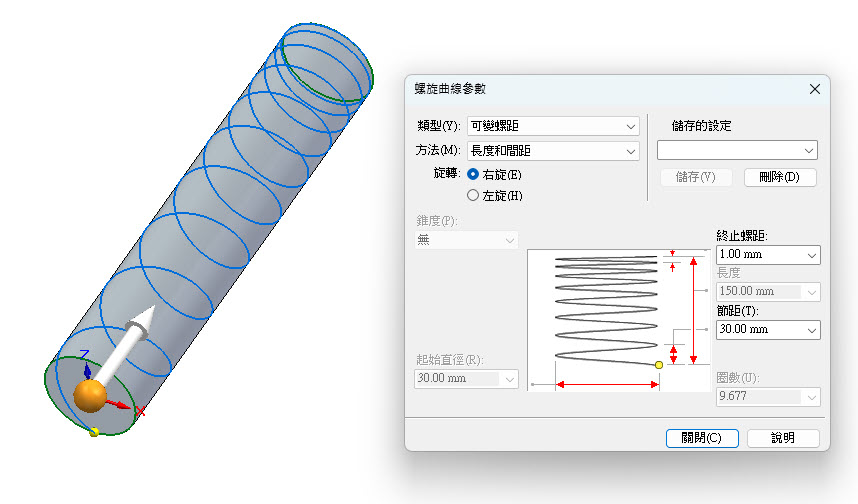Click the yellow start point in preview diagram
This screenshot has height=504, width=858.
point(659,365)
